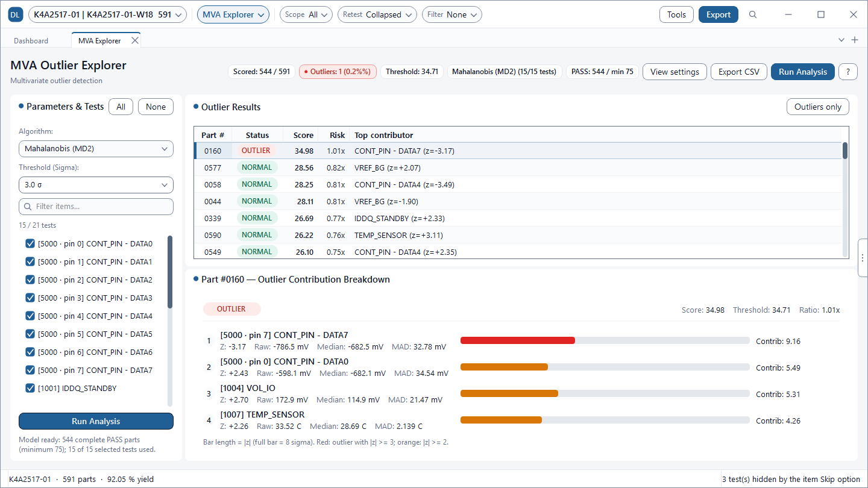Click Export CSV button
The image size is (868, 488).
[739, 72]
